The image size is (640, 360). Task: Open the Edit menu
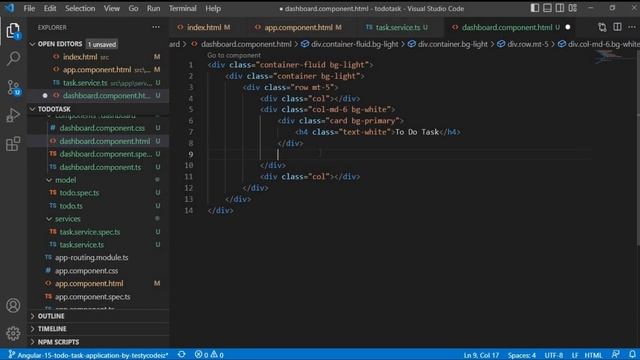[x=50, y=9]
